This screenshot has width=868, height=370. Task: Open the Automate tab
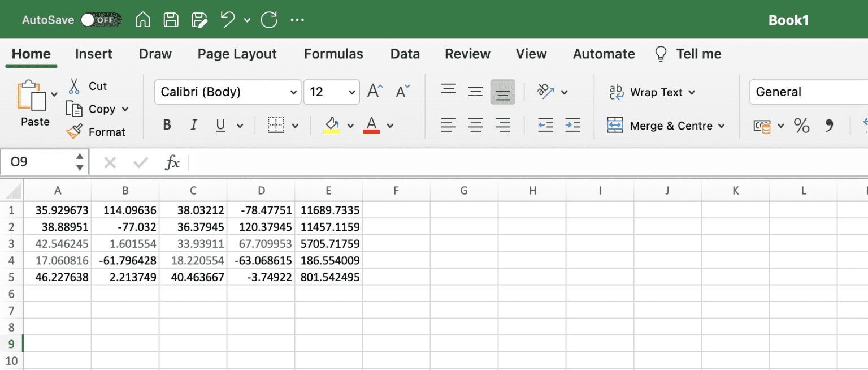click(x=604, y=54)
